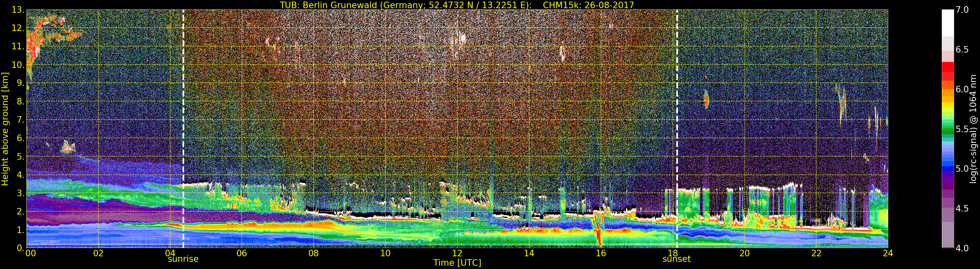This screenshot has width=980, height=269.
Task: Pick the '18' tick on the time axis
Action: click(x=673, y=253)
